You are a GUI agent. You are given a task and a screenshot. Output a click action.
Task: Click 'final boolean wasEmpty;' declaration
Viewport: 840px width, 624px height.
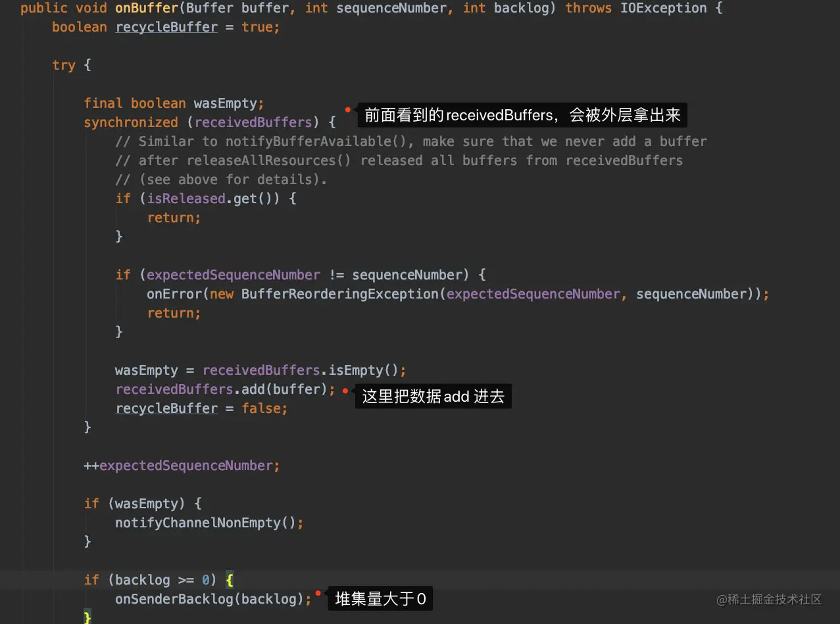pyautogui.click(x=174, y=103)
